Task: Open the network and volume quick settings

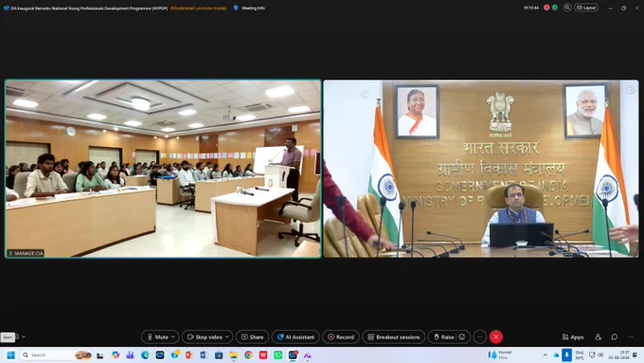Action: point(596,354)
